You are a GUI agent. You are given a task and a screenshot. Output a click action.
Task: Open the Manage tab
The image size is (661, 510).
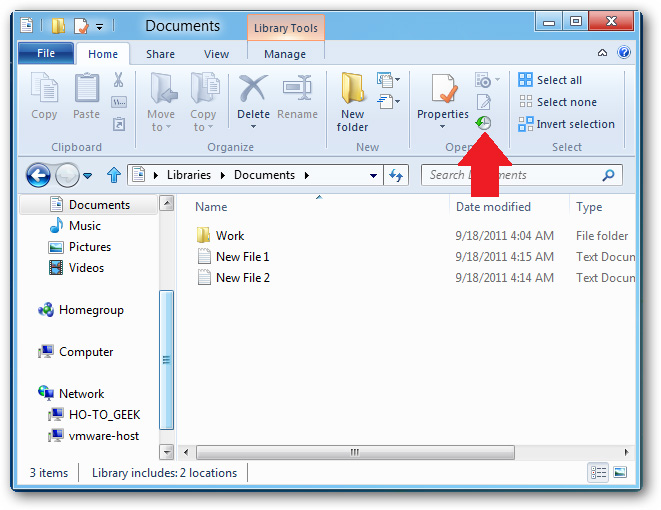tap(285, 54)
